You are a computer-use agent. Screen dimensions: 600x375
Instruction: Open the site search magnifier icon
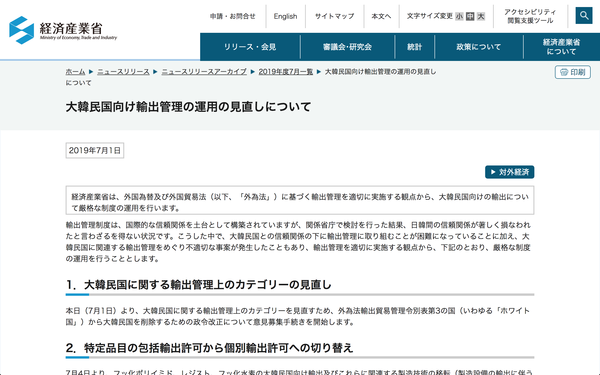(x=584, y=16)
